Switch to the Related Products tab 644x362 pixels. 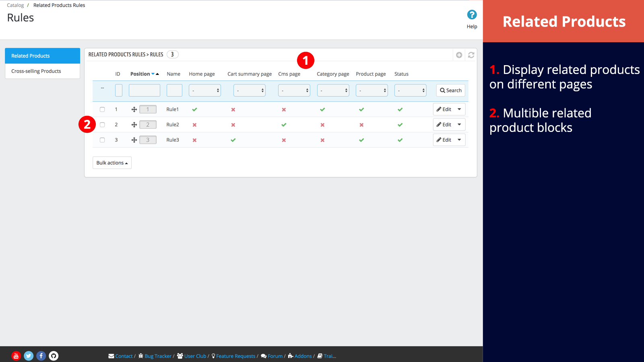[x=42, y=56]
